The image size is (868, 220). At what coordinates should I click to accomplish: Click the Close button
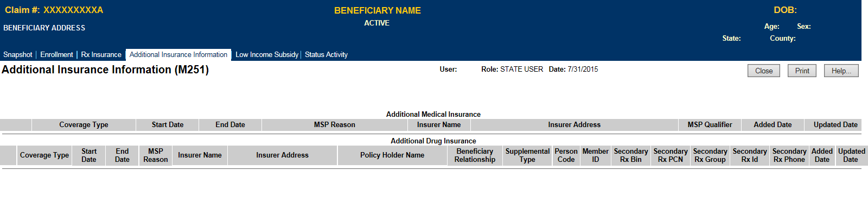(764, 71)
